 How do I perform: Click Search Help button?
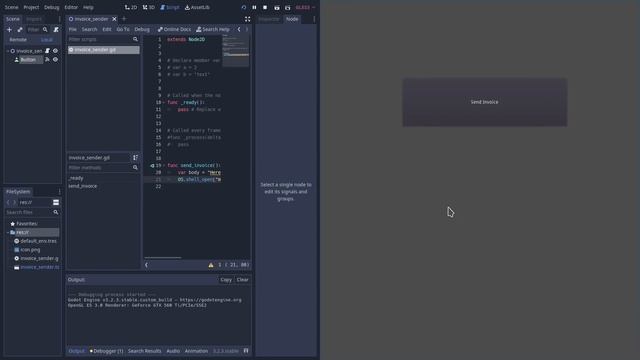pyautogui.click(x=213, y=29)
